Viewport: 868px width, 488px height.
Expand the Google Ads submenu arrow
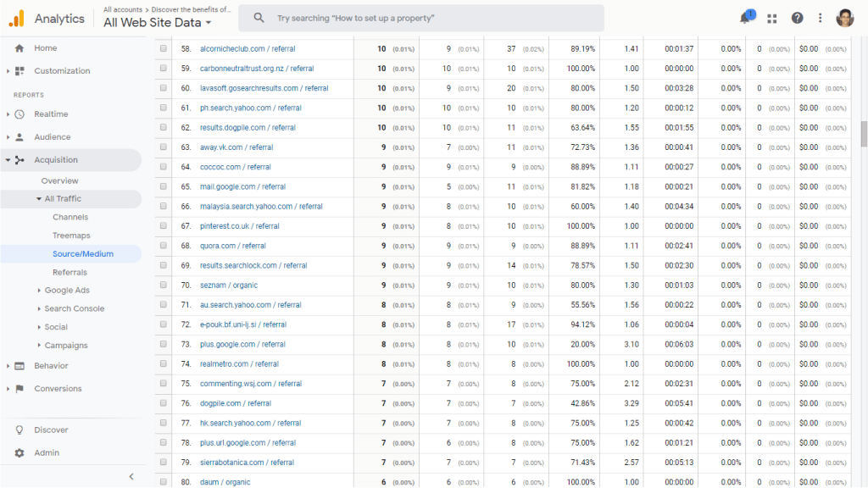(x=39, y=290)
